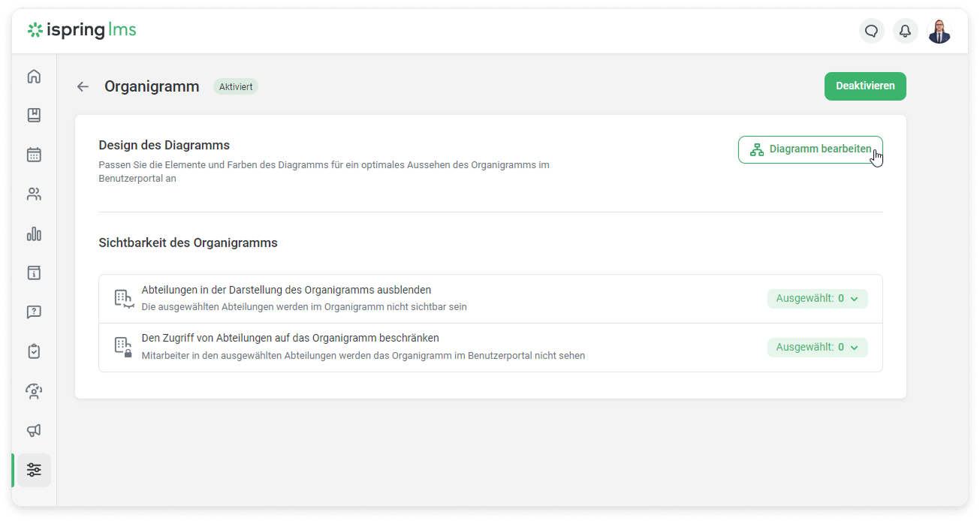980x521 pixels.
Task: Go back using the left arrow
Action: (83, 87)
